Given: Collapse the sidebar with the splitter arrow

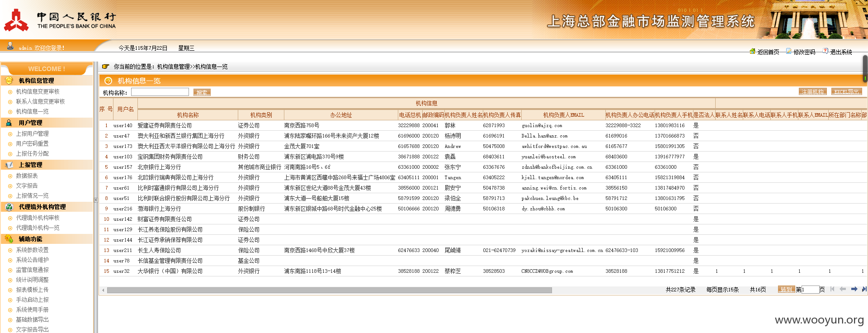Looking at the screenshot, I should (96, 200).
